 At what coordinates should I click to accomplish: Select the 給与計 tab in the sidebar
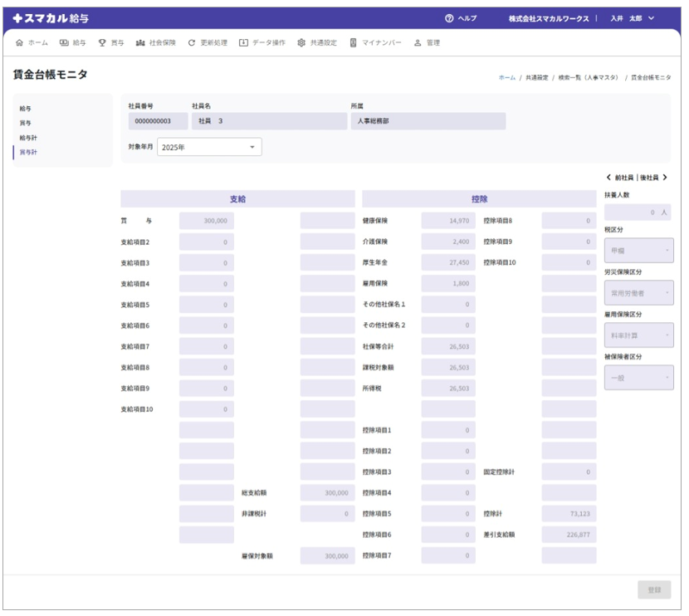[29, 138]
